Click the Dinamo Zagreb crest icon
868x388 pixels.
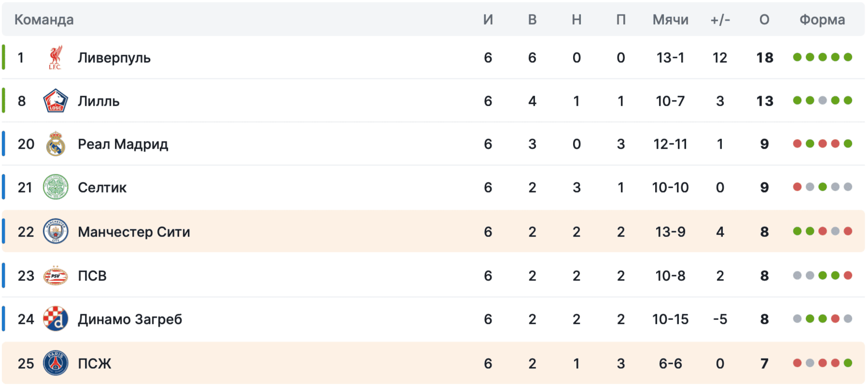[x=56, y=319]
